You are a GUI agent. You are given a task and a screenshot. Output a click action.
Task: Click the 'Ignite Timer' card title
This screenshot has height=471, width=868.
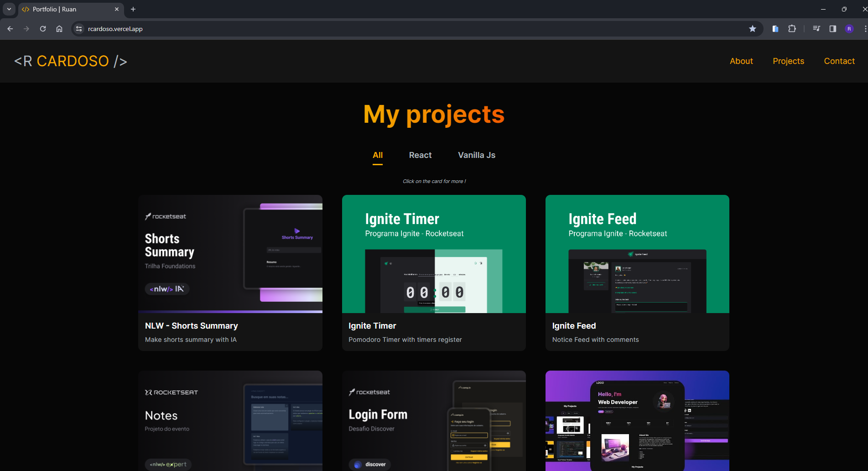(x=372, y=326)
